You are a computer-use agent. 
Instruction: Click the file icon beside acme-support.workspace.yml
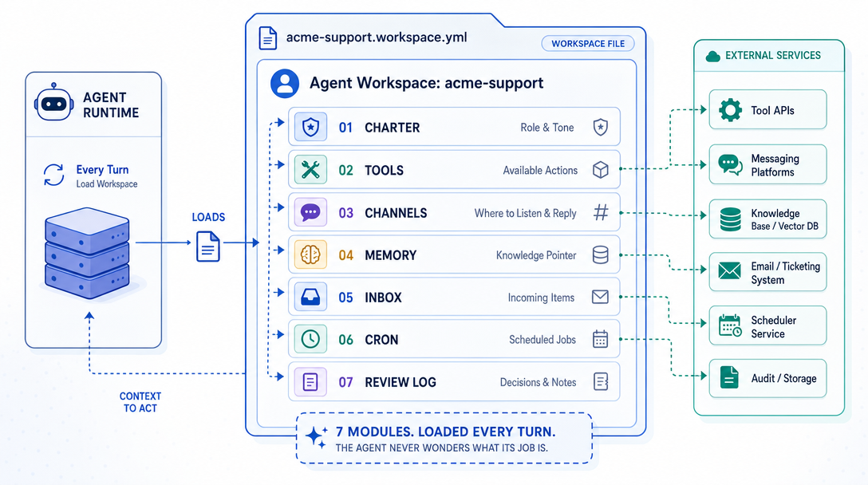coord(268,38)
